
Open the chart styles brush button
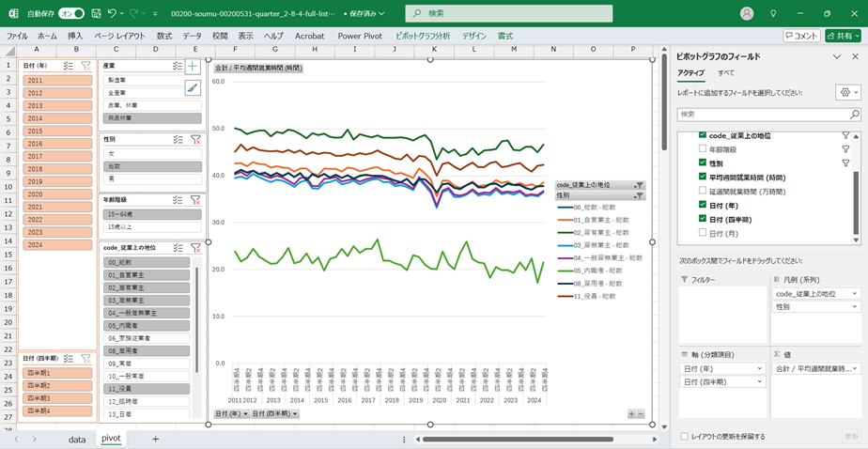(193, 88)
